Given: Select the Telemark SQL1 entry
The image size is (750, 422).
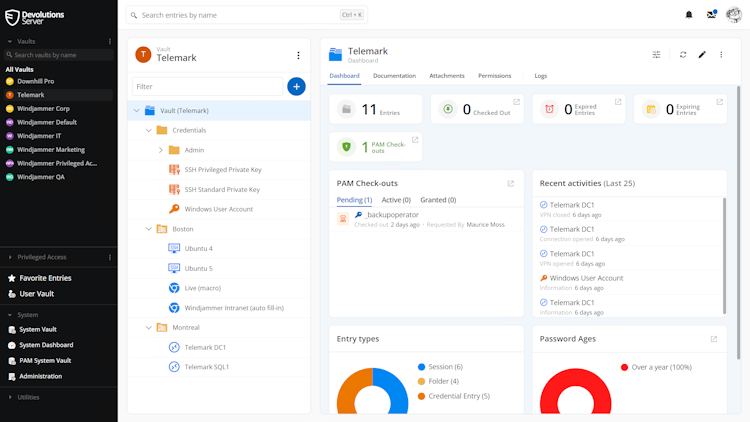Looking at the screenshot, I should click(x=219, y=367).
